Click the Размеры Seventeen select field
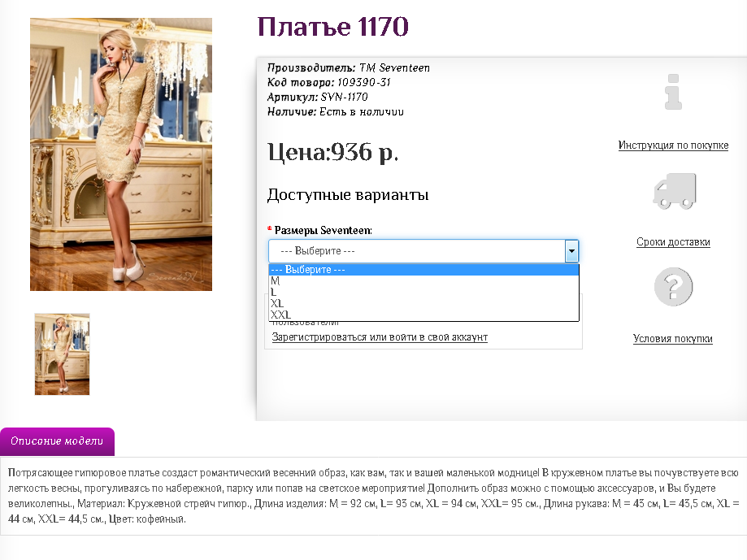 pos(423,251)
